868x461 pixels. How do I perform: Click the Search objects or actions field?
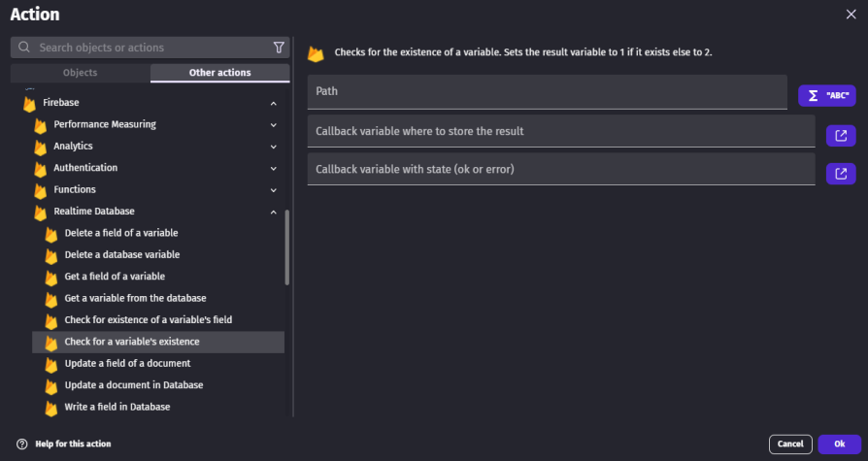(150, 48)
